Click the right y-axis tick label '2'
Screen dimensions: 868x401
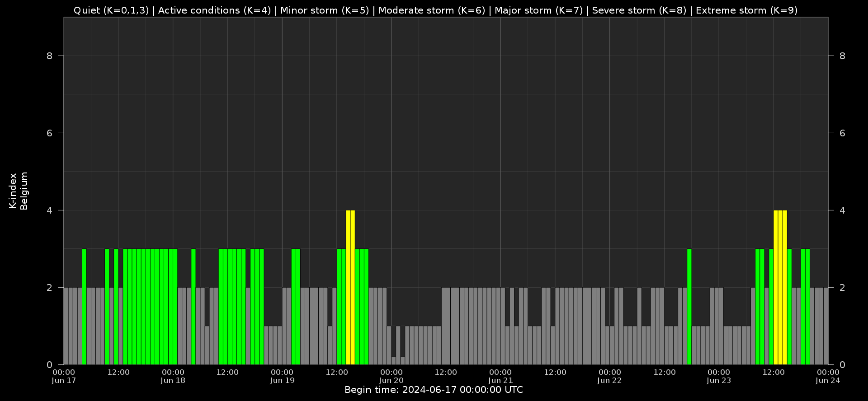(842, 288)
